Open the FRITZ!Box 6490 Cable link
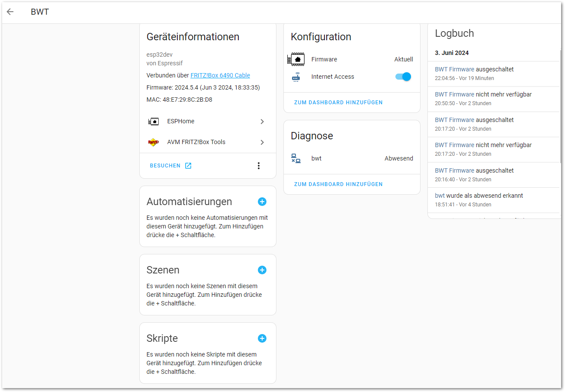 point(220,75)
